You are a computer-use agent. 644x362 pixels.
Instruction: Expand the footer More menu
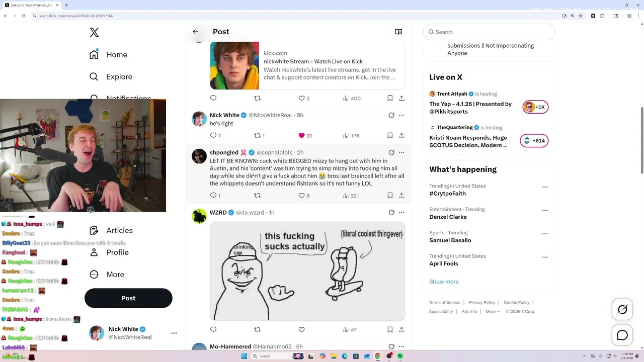click(x=493, y=311)
